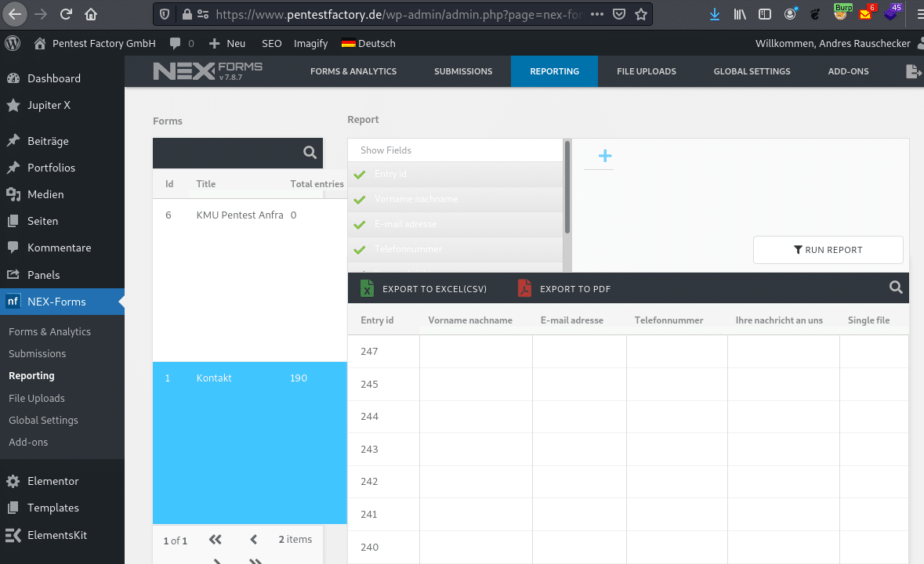Open File Uploads tab
The height and width of the screenshot is (564, 924).
coord(647,71)
